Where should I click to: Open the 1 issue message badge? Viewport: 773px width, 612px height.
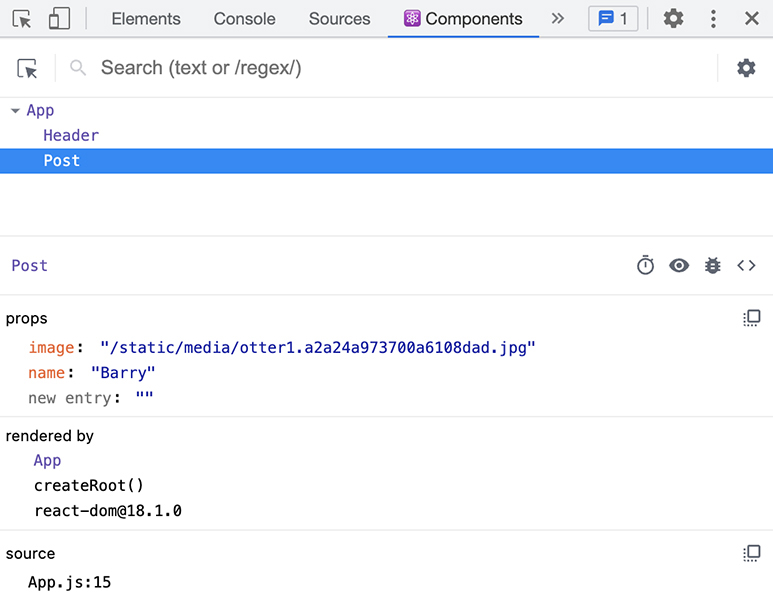click(613, 19)
